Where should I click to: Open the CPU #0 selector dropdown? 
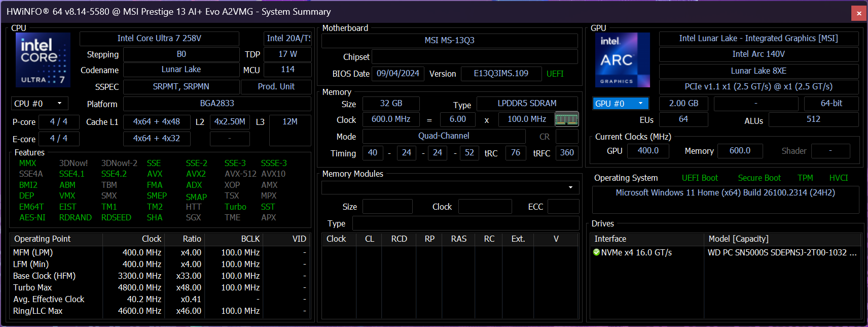click(40, 104)
